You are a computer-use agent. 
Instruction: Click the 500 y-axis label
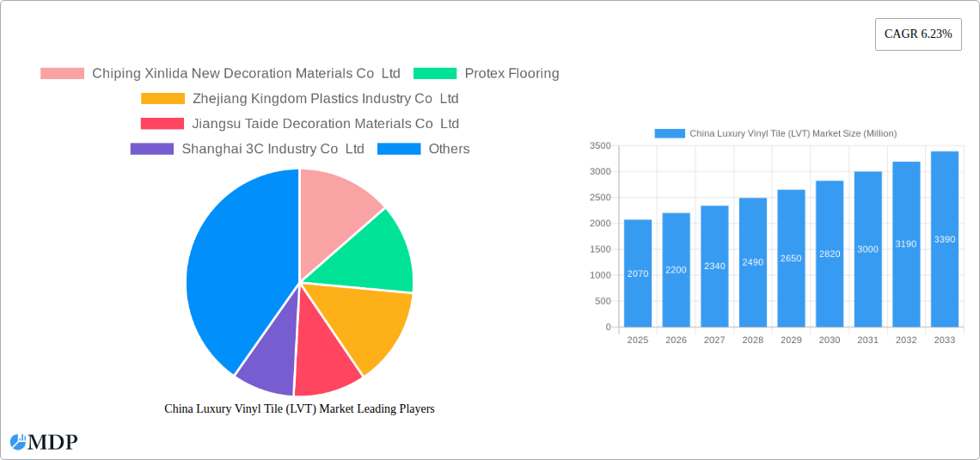coord(603,301)
